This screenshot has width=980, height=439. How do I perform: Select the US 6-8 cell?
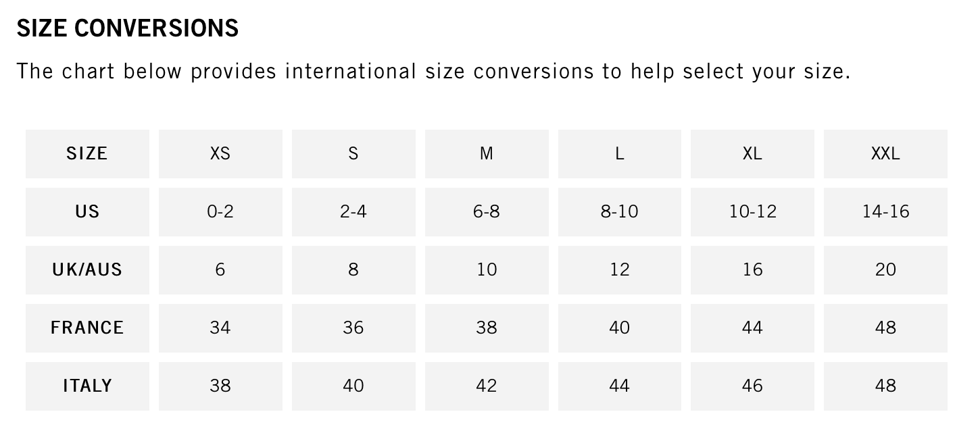coord(487,212)
